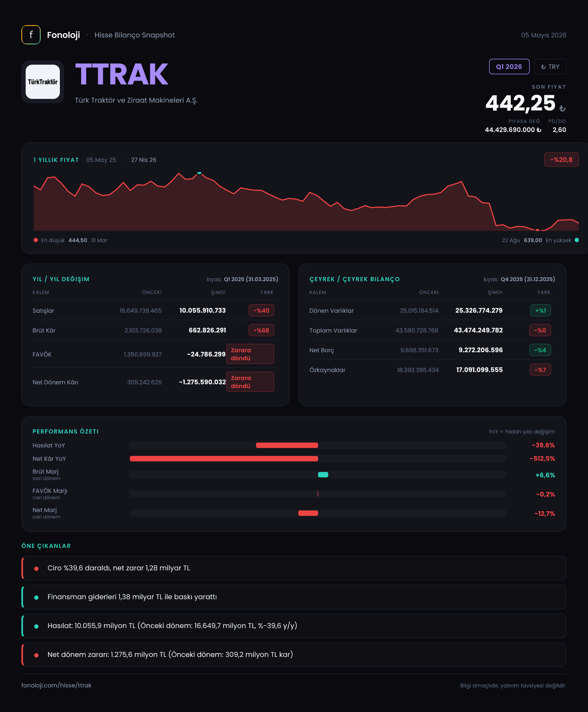The width and height of the screenshot is (588, 712).
Task: Click current Satışlar value 10.055.910.733
Action: (203, 311)
